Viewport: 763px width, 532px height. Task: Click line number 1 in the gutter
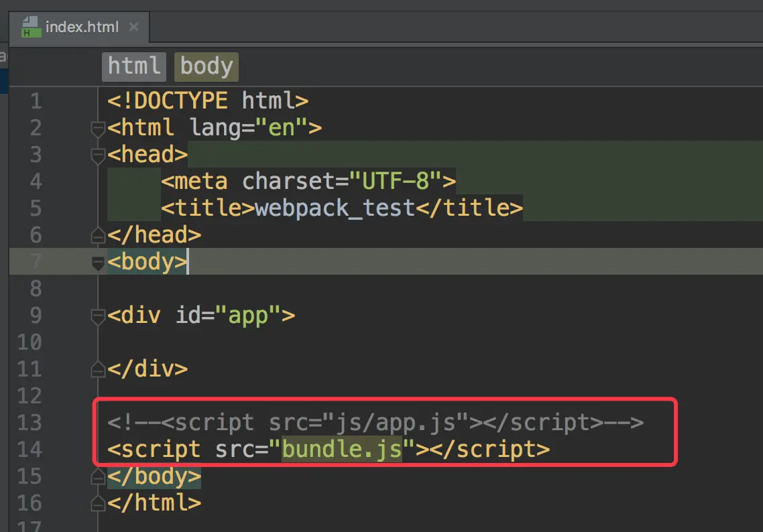[36, 101]
